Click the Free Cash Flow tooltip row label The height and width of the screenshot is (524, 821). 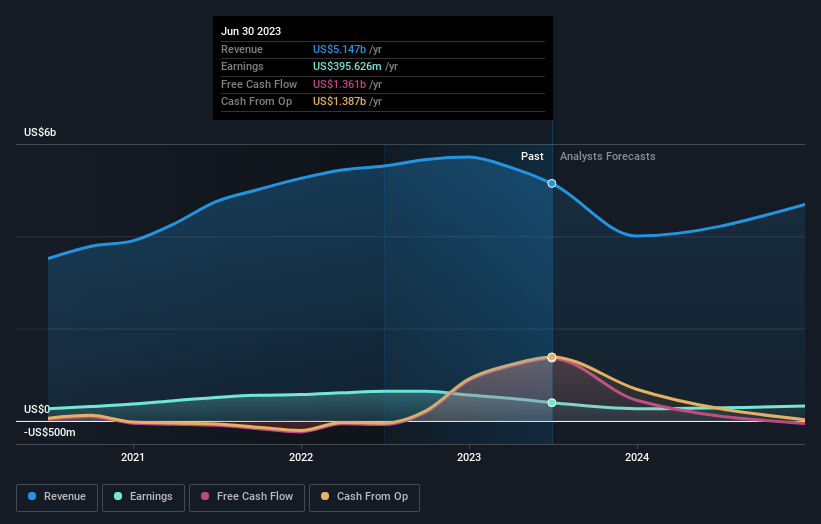pyautogui.click(x=259, y=84)
